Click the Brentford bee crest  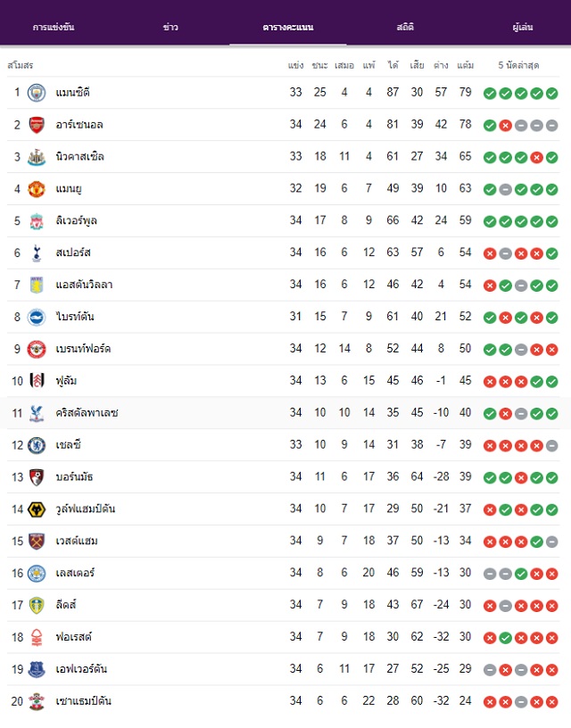37,349
